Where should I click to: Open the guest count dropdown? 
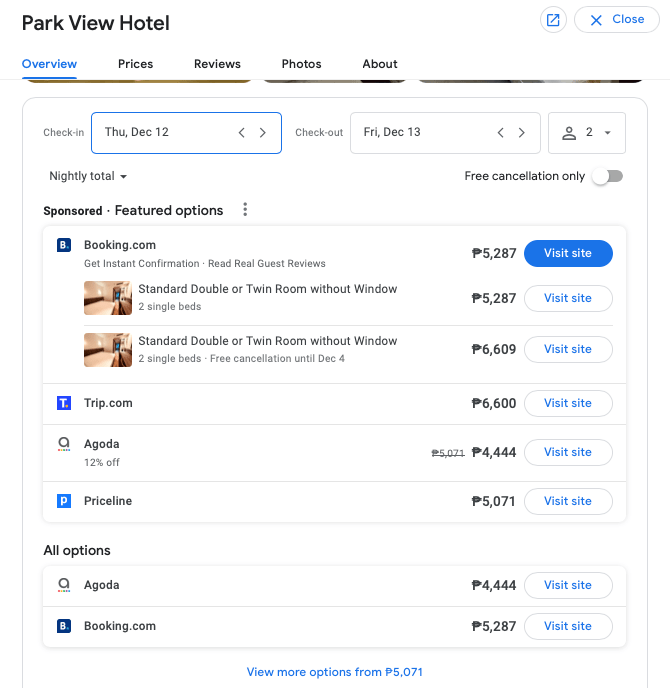pyautogui.click(x=587, y=133)
